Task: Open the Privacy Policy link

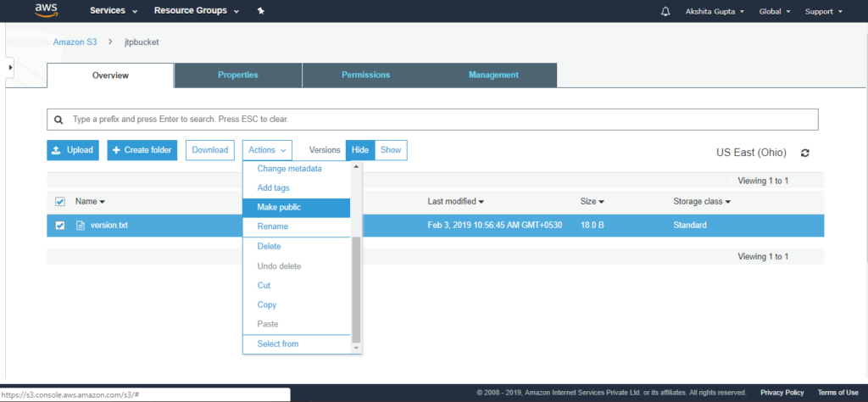Action: [782, 393]
